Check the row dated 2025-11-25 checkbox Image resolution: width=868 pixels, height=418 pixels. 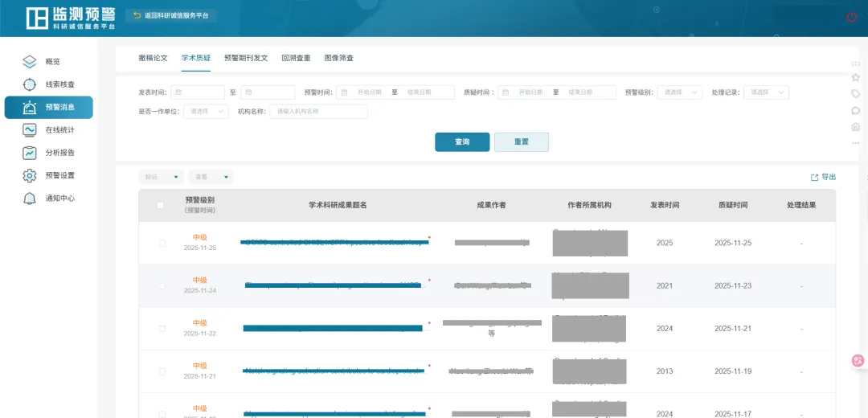click(x=162, y=243)
